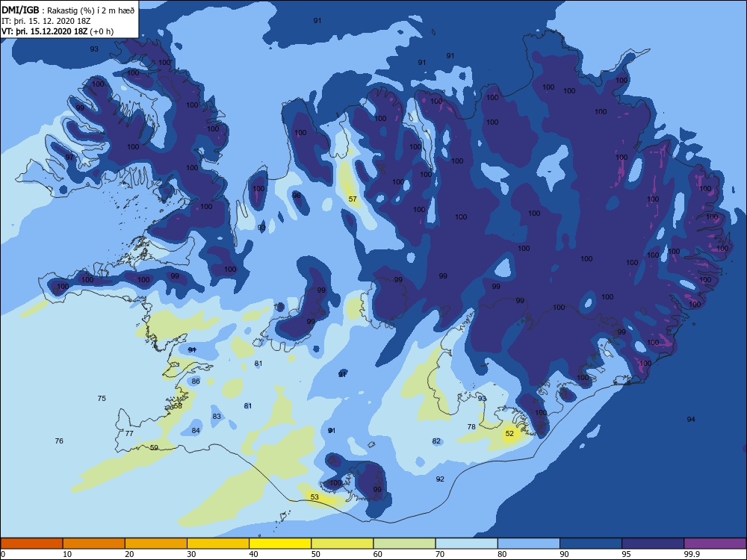This screenshot has width=747, height=560.
Task: Click the legend tick label '20'
Action: tap(129, 554)
